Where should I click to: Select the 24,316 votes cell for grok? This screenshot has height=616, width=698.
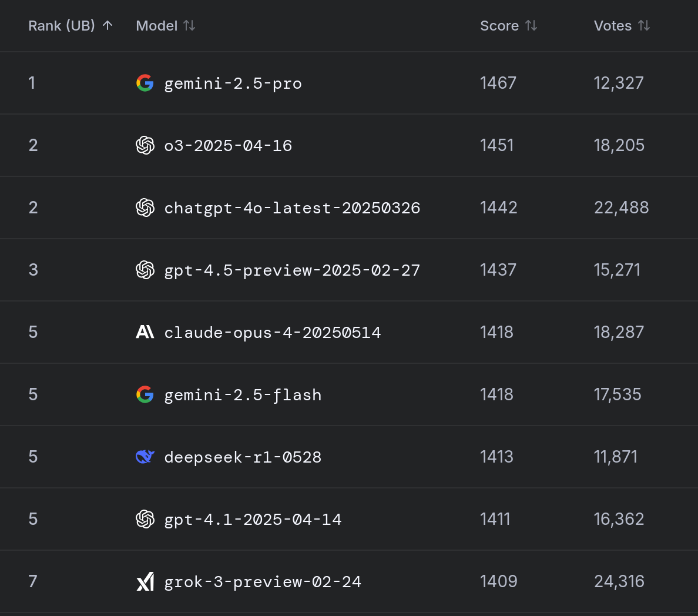coord(619,581)
